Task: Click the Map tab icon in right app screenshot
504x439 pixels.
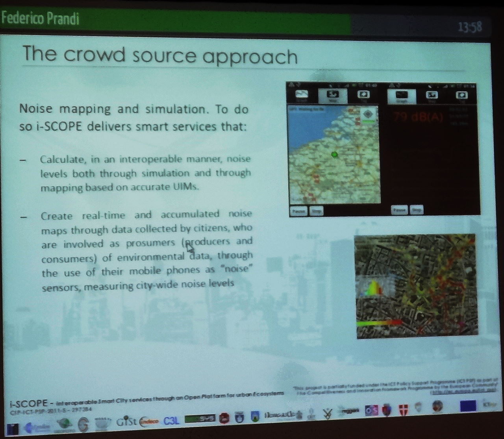Action: [x=432, y=95]
